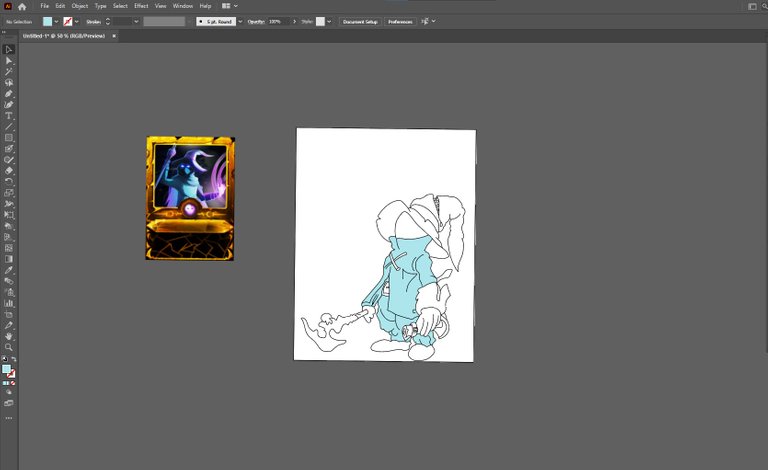Select the Eyedropper tool
Viewport: 768px width, 470px height.
[x=9, y=270]
